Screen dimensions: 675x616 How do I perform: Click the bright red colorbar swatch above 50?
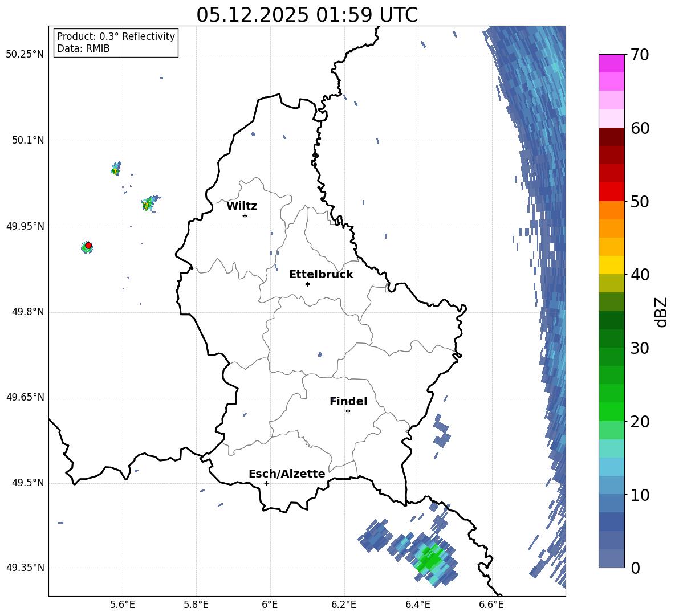click(611, 192)
